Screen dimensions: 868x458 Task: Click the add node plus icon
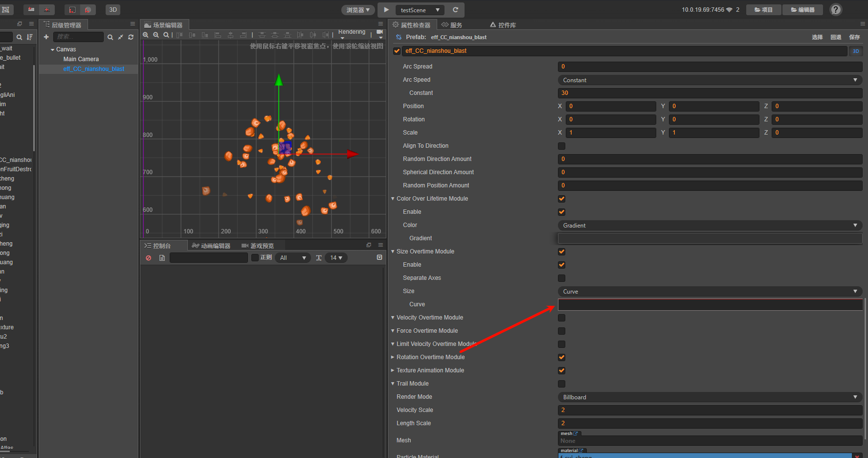46,37
